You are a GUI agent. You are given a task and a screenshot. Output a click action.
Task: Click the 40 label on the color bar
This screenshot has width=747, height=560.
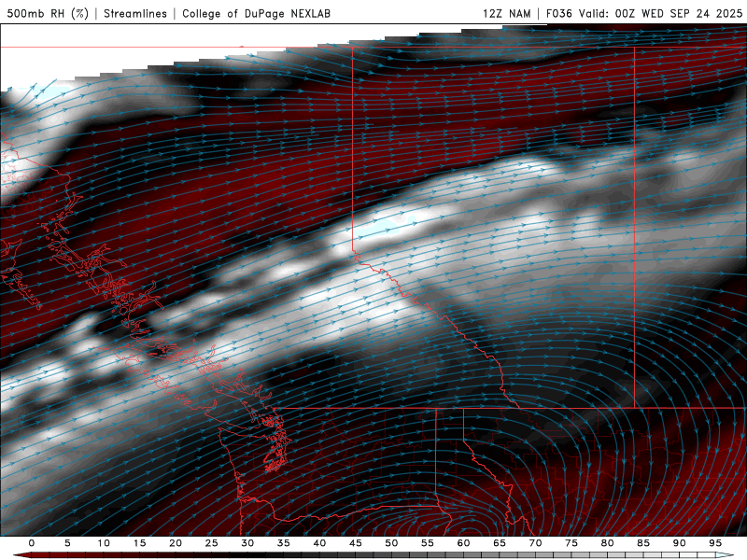point(319,543)
